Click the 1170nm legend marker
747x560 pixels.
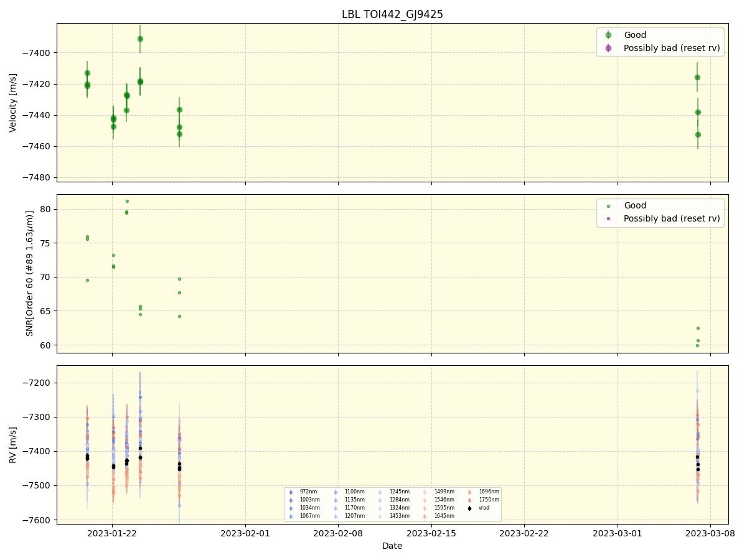click(x=336, y=508)
